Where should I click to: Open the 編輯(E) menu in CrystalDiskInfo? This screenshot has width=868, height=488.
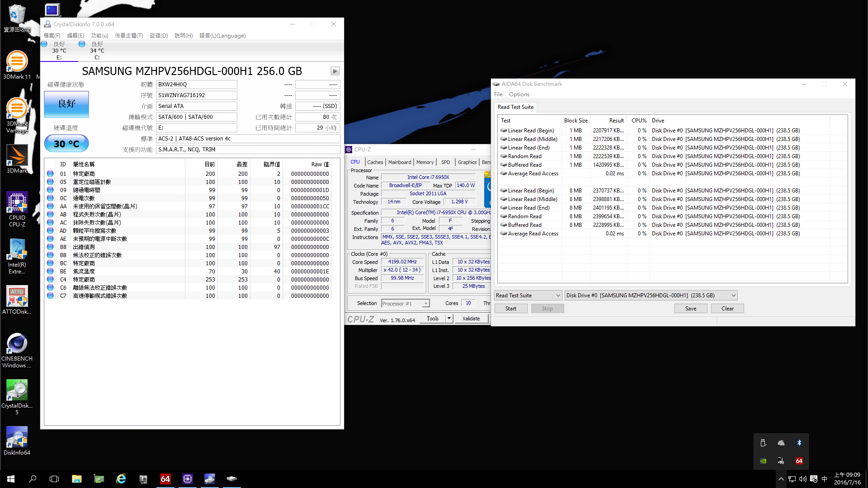click(x=75, y=36)
